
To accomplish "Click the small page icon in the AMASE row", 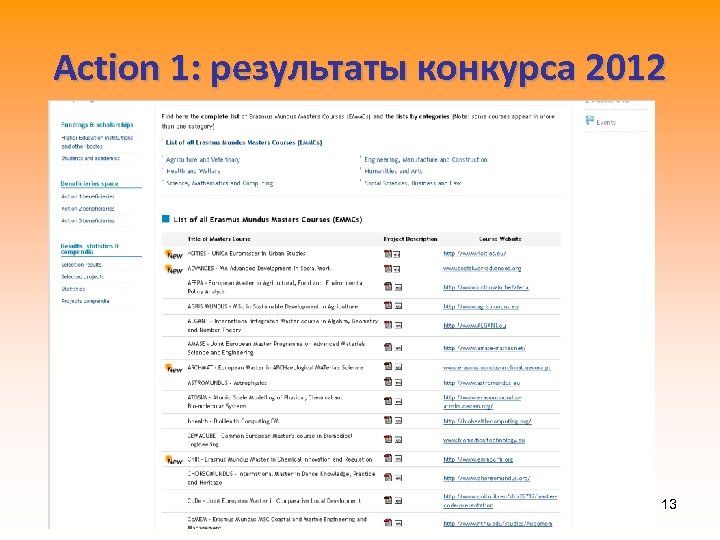I will click(x=398, y=348).
